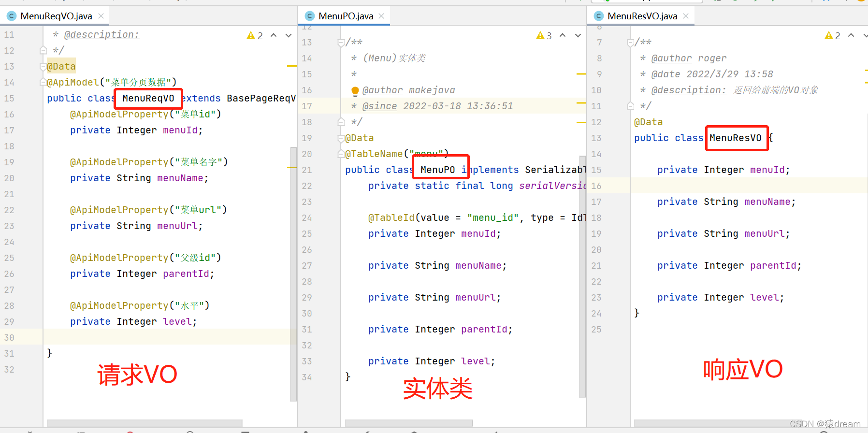Image resolution: width=868 pixels, height=433 pixels.
Task: Click BasePageReqVO superclass reference
Action: [261, 99]
